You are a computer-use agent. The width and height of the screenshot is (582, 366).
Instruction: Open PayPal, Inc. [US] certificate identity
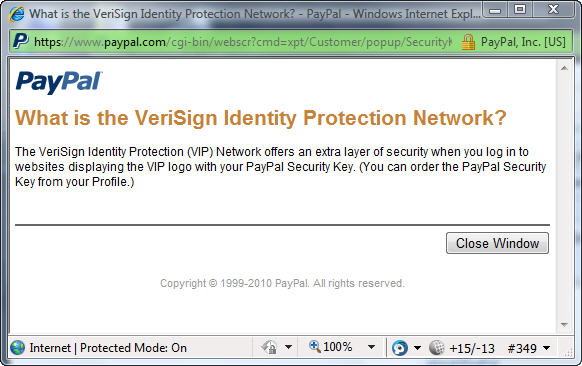(x=523, y=42)
